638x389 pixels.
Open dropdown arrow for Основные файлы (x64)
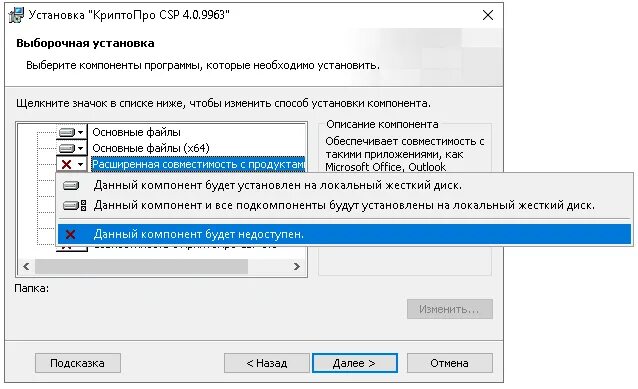point(81,148)
